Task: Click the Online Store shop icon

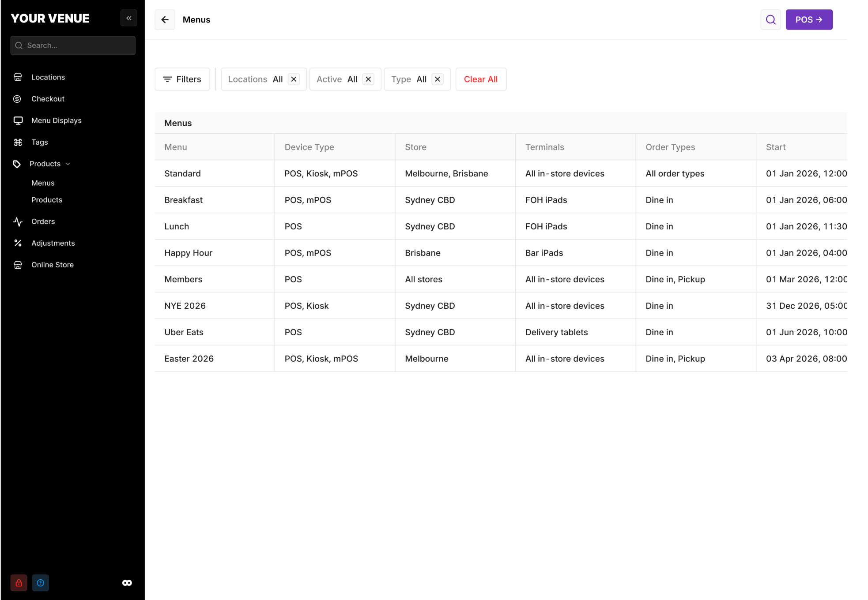Action: [18, 265]
